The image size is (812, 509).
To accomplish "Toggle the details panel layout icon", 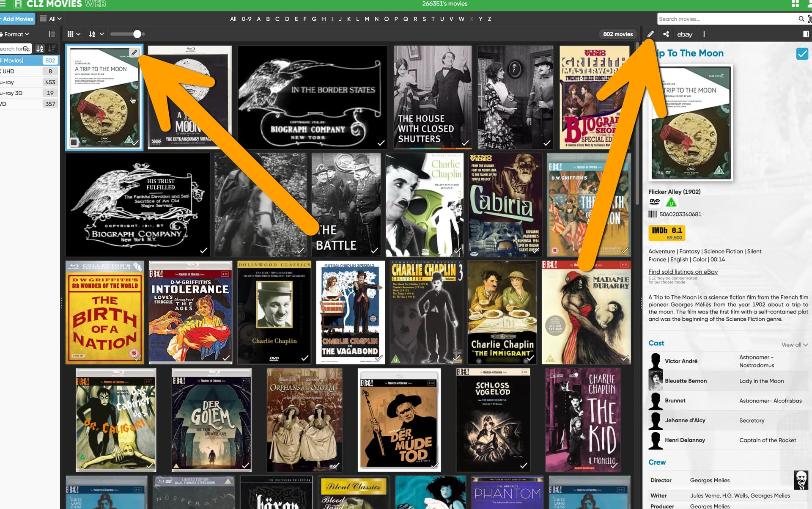I will [806, 34].
